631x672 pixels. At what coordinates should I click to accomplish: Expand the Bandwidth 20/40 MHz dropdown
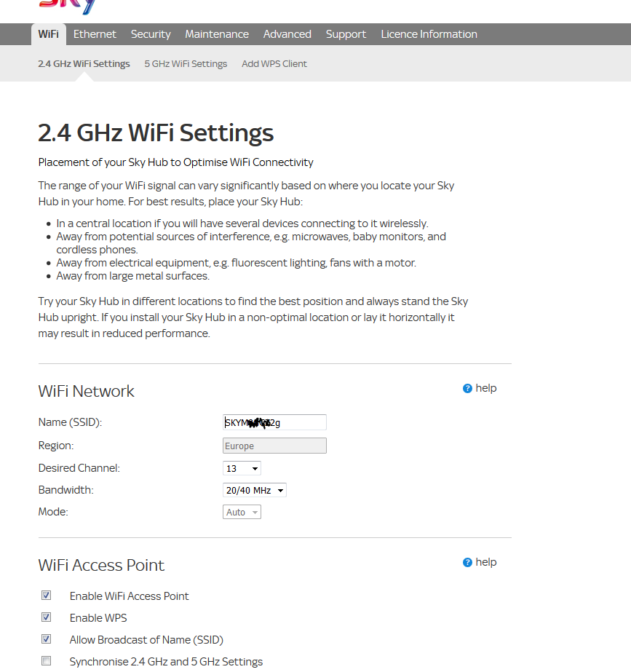pos(254,490)
